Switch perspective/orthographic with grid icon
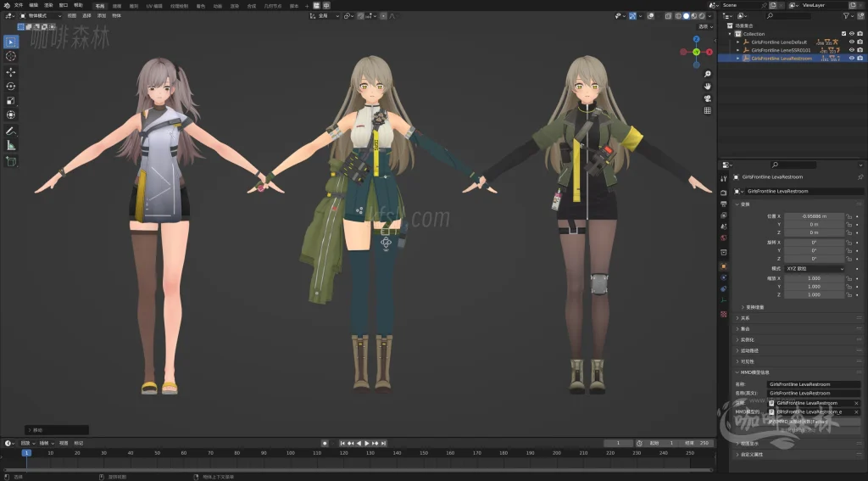The height and width of the screenshot is (481, 868). coord(708,110)
